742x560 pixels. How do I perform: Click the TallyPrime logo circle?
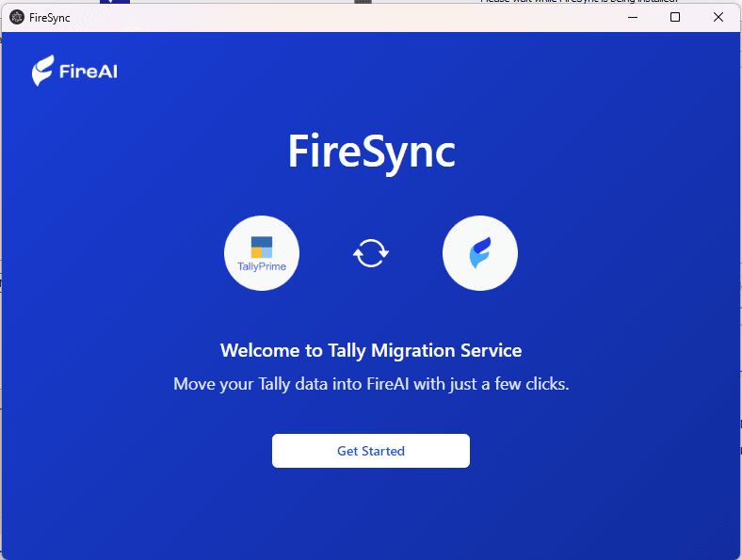pos(262,253)
